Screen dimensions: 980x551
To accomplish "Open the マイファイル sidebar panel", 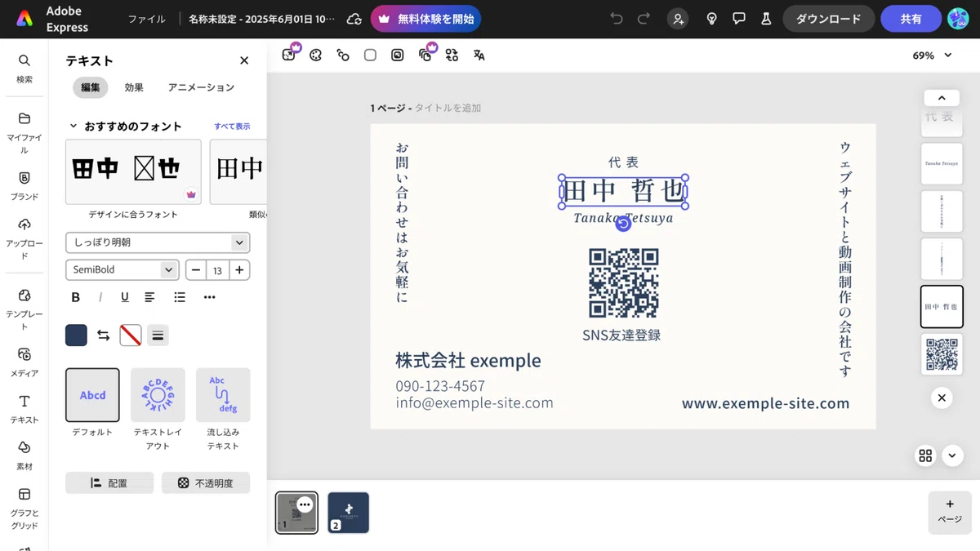I will [x=24, y=133].
